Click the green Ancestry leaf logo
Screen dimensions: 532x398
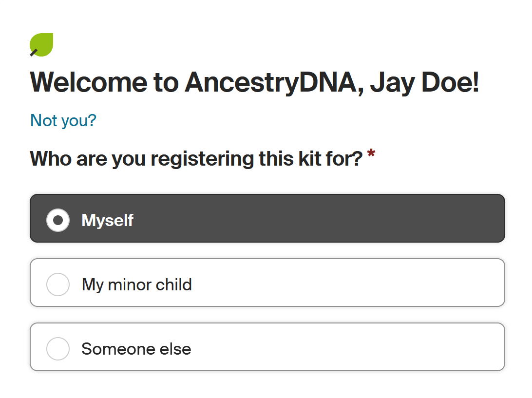tap(41, 44)
